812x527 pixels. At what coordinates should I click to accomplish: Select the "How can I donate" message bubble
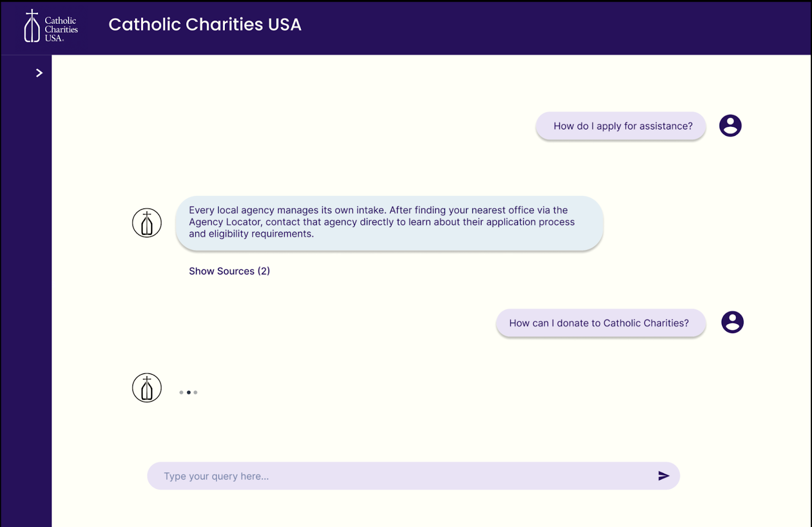tap(600, 323)
